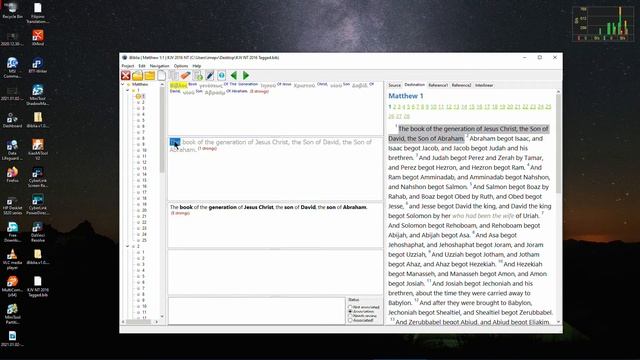Click the document with green badge icon

pos(198,76)
